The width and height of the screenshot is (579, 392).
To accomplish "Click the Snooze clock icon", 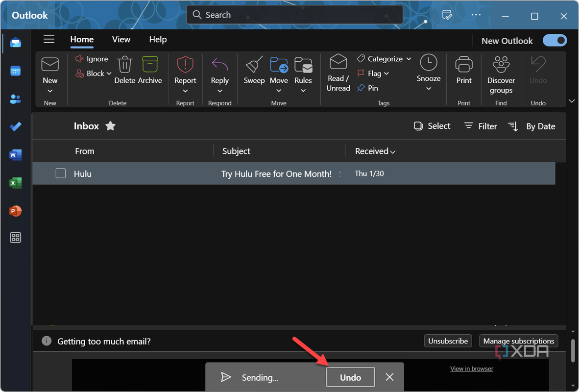I will click(x=429, y=62).
